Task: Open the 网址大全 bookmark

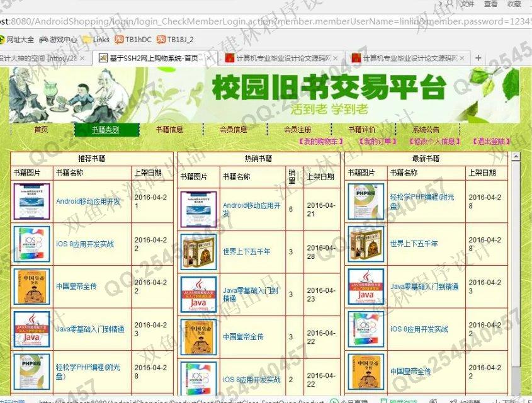Action: (x=17, y=40)
